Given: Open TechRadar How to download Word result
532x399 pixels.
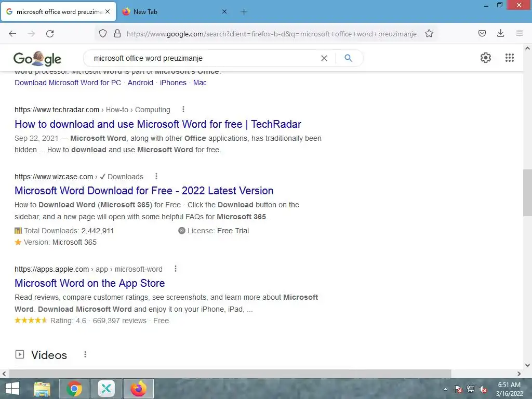Looking at the screenshot, I should [x=158, y=124].
